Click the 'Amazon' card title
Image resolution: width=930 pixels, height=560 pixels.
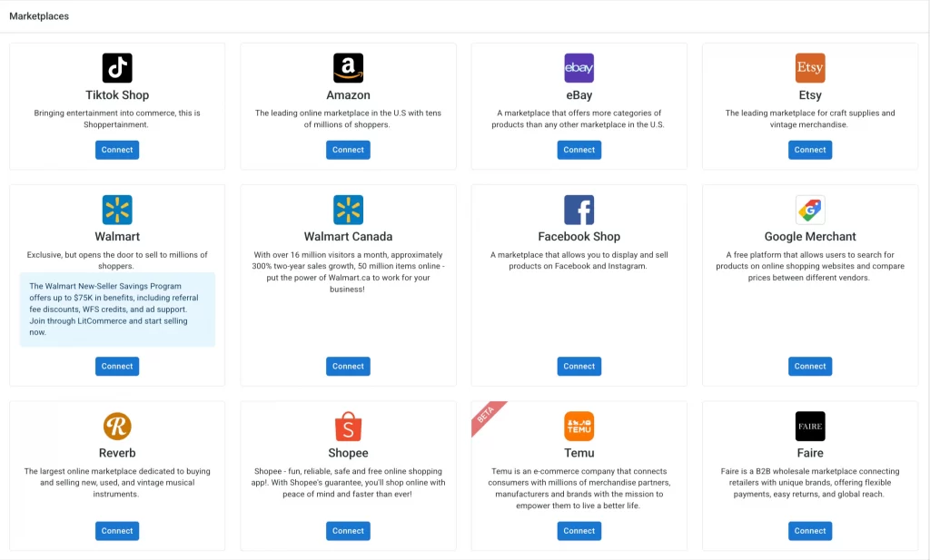point(348,94)
